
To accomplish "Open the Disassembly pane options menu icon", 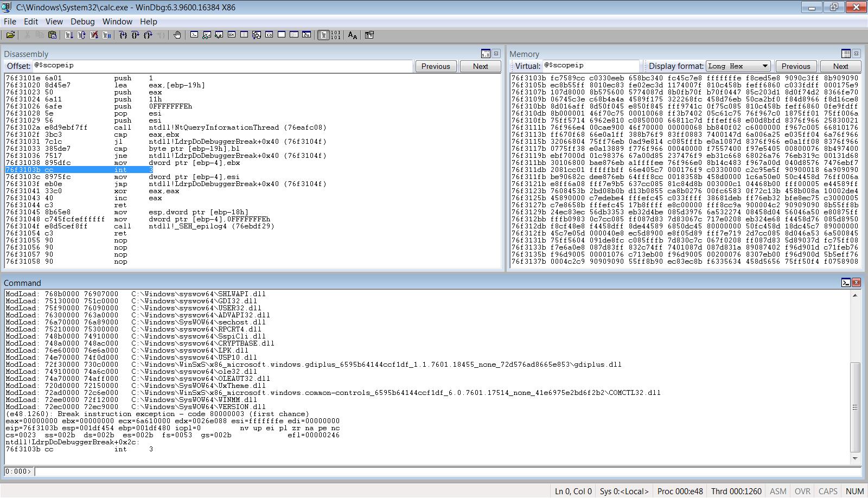I will (x=486, y=54).
